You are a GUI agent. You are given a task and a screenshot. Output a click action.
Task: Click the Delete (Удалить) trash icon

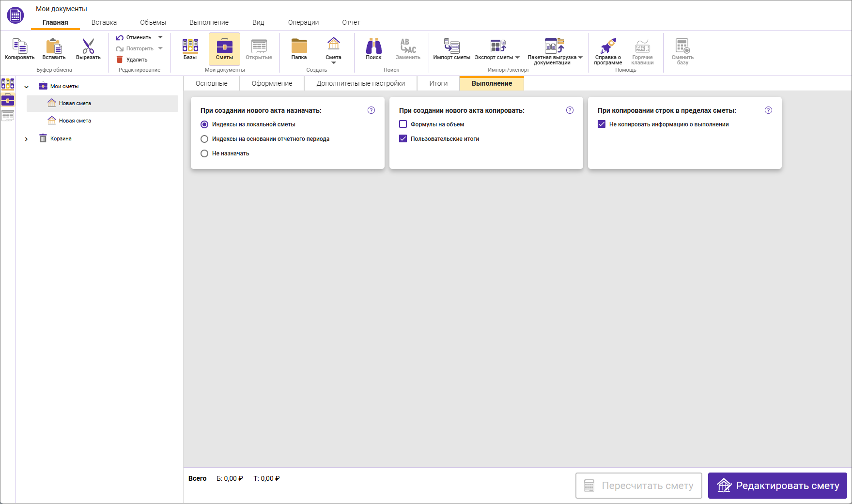120,60
